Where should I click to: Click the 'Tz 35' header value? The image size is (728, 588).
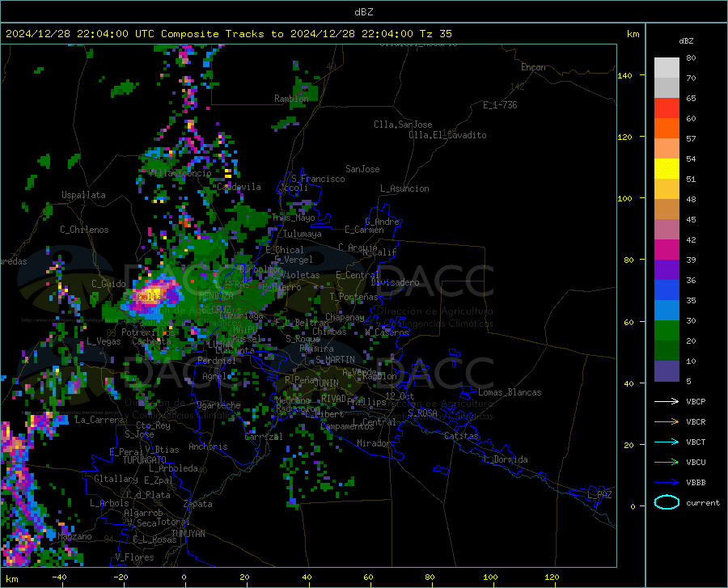pos(435,34)
